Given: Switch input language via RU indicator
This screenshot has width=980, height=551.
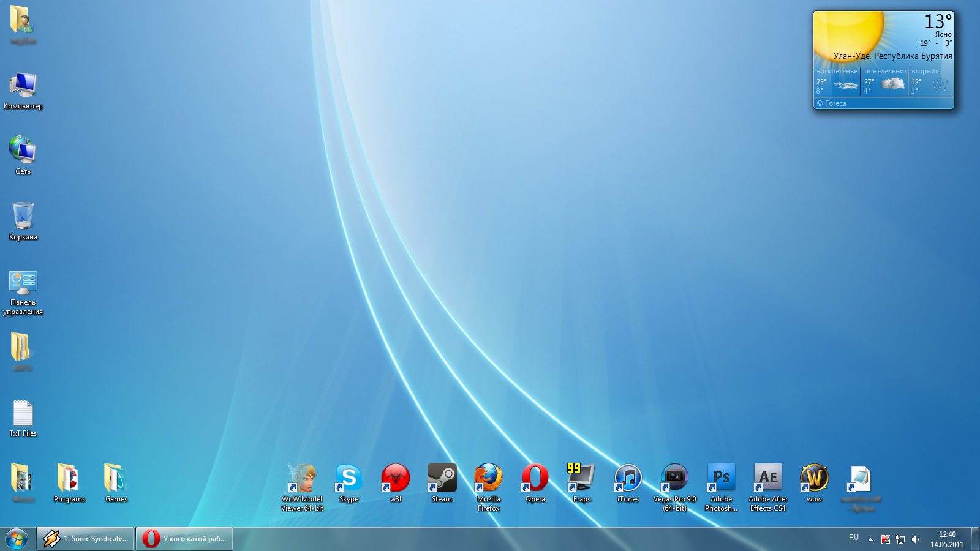Looking at the screenshot, I should coord(854,538).
